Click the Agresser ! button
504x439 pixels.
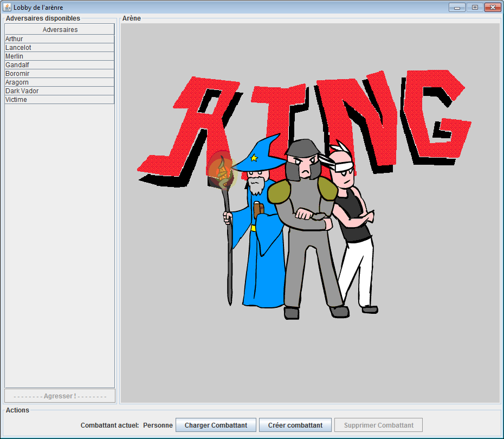[x=60, y=396]
